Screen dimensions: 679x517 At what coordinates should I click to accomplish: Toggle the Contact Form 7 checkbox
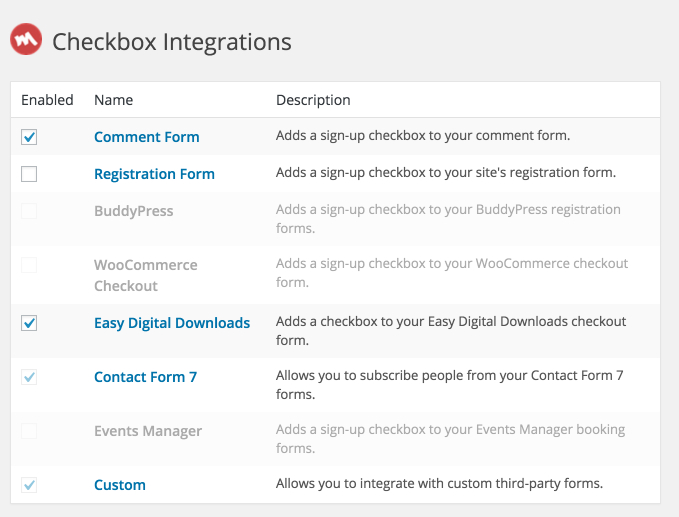pos(29,377)
